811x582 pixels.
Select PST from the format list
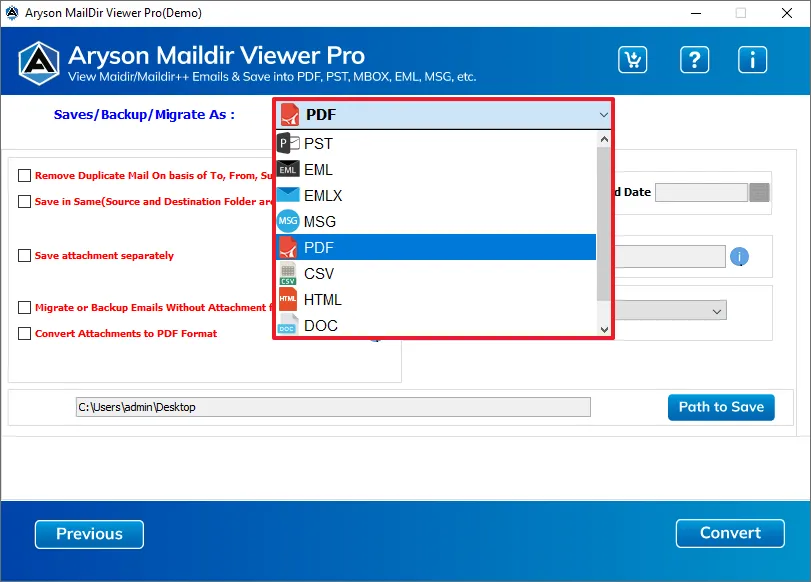436,143
